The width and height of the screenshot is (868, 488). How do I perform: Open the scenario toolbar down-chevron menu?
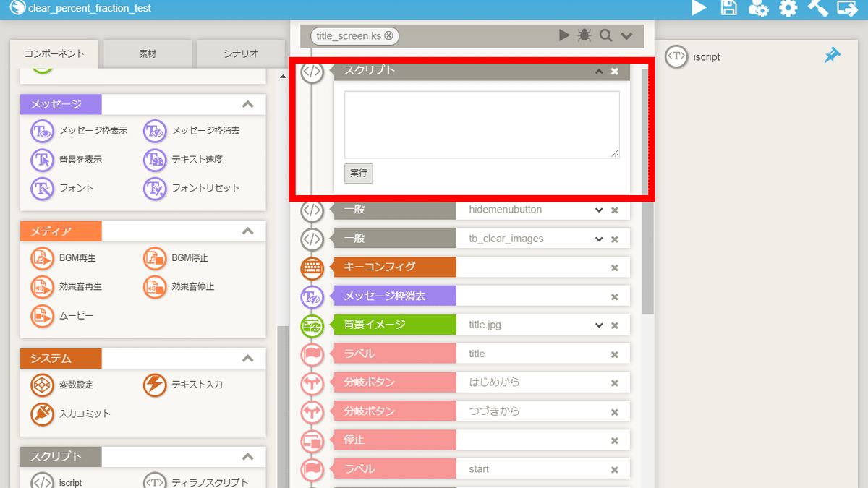[x=626, y=35]
